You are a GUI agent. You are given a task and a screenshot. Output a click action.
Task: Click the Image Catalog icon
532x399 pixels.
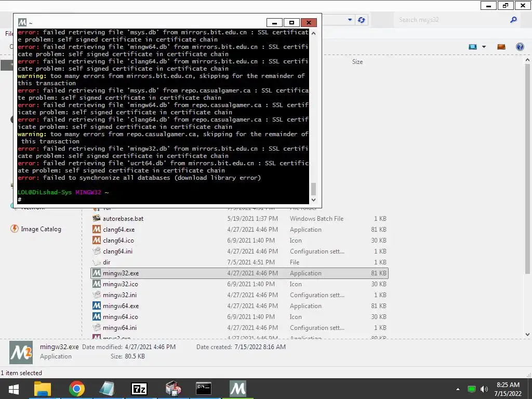click(x=14, y=229)
